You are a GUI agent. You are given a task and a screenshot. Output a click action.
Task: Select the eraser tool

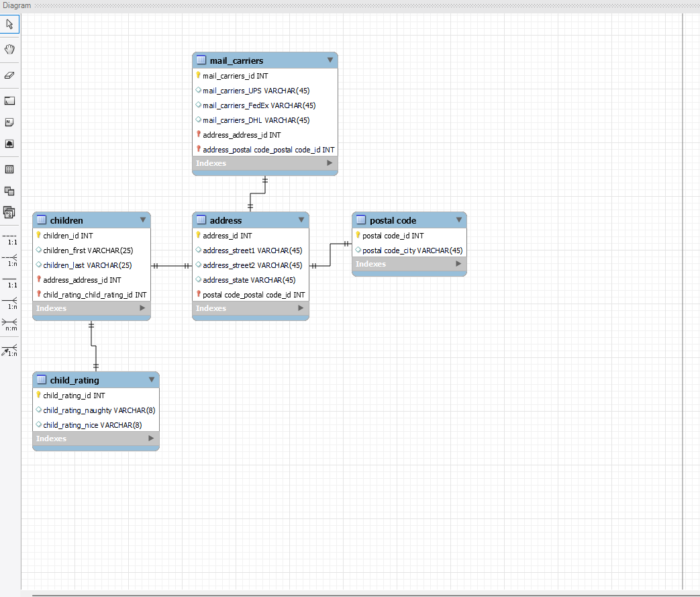tap(9, 75)
